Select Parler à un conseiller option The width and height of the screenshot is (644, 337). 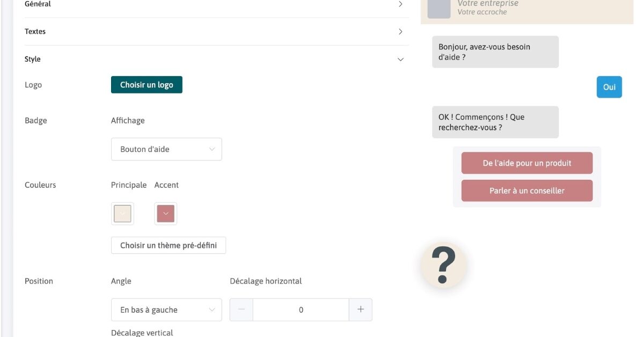pyautogui.click(x=527, y=191)
